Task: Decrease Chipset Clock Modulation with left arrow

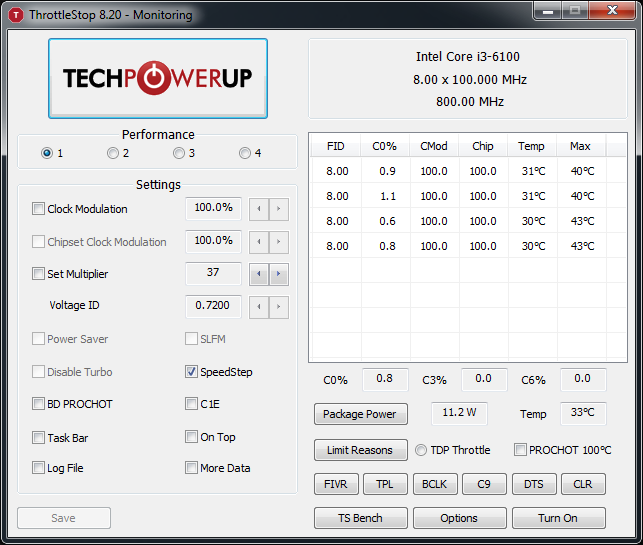Action: pos(259,242)
